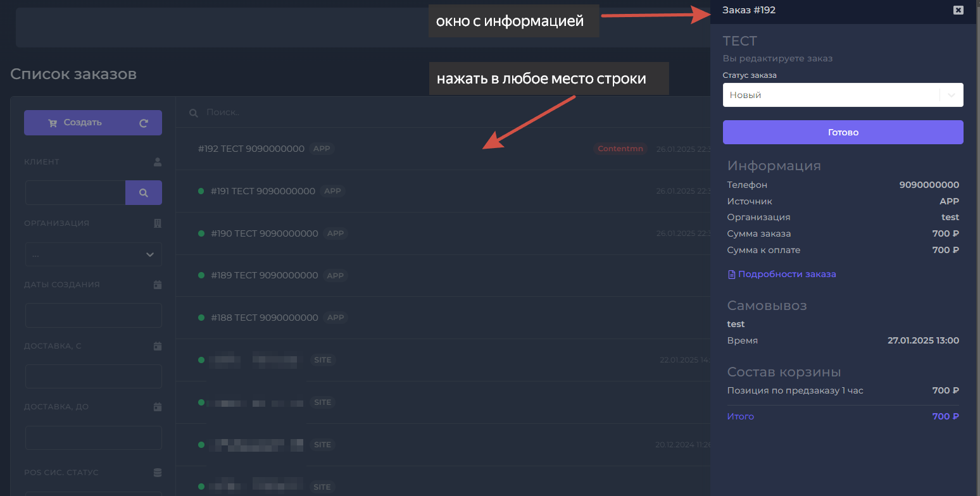
Task: Expand the Организация filter dropdown
Action: coord(93,254)
